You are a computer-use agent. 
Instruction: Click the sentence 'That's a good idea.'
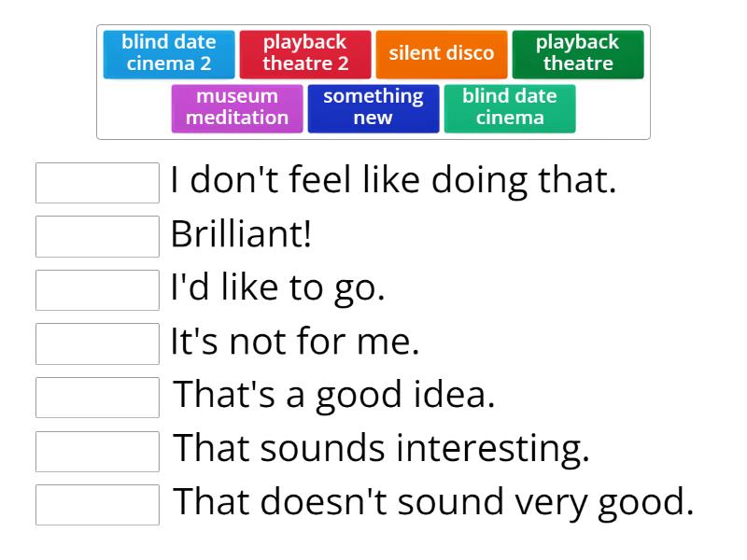335,397
